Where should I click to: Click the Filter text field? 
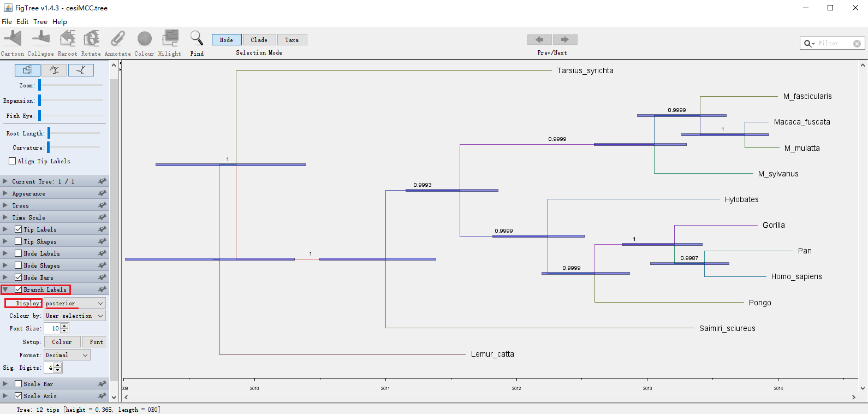834,44
